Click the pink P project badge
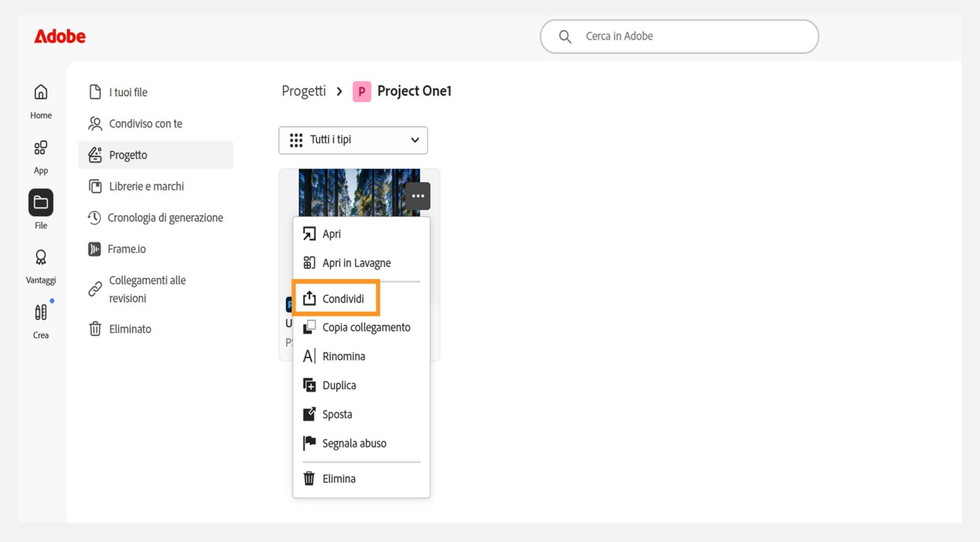The height and width of the screenshot is (542, 980). click(x=362, y=92)
